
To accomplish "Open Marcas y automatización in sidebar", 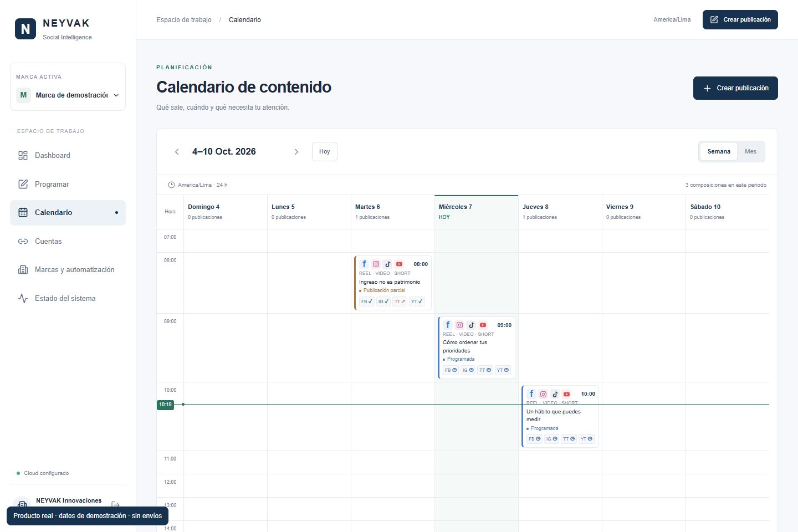I will click(68, 270).
